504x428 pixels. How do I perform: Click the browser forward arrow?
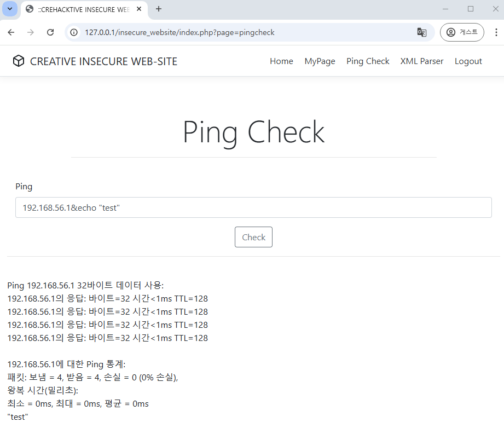31,32
